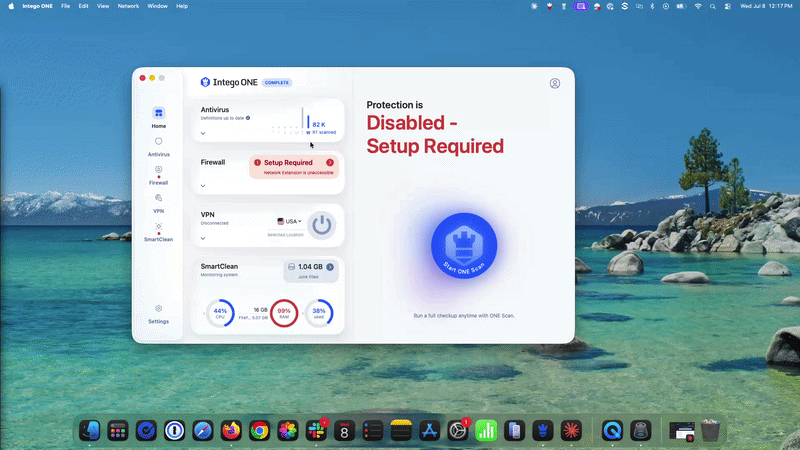Image resolution: width=800 pixels, height=450 pixels.
Task: Expand the Antivirus card chevron
Action: tap(203, 133)
